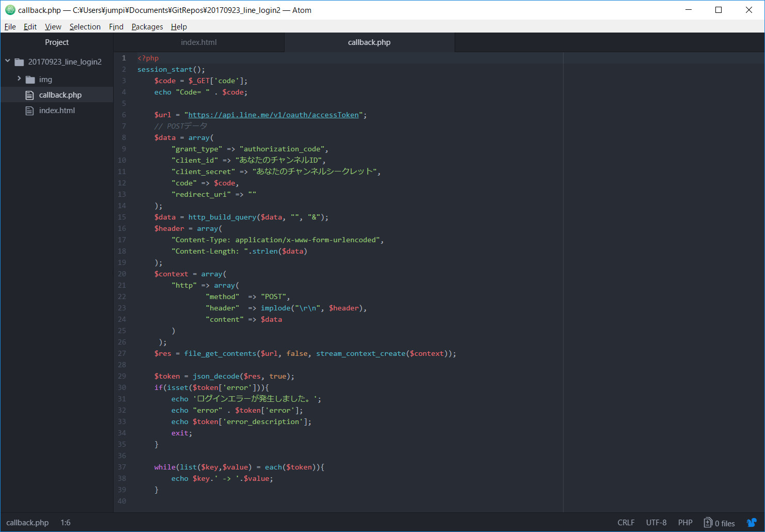This screenshot has width=765, height=532.
Task: Click the // POSTデータ comment
Action: tap(181, 126)
